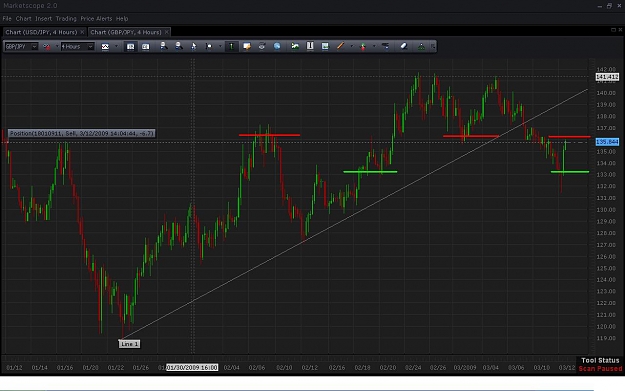
Task: Click the 01/30/2009 16:00 date marker
Action: pos(192,367)
